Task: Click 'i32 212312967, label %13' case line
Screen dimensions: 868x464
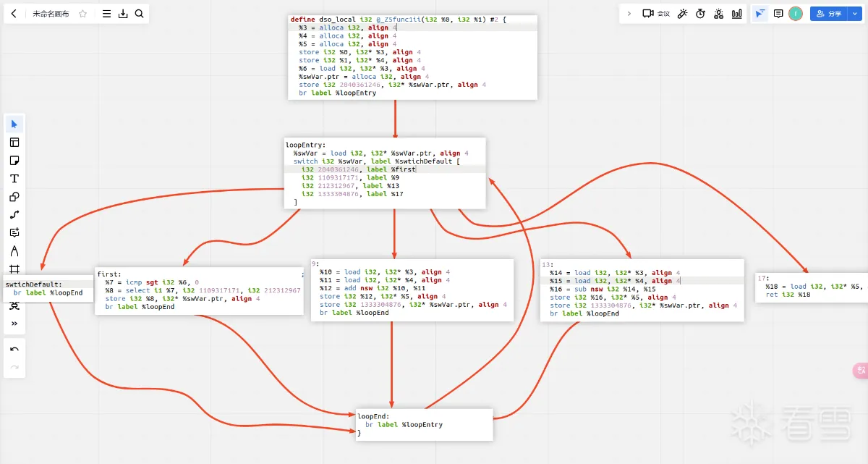Action: 350,185
